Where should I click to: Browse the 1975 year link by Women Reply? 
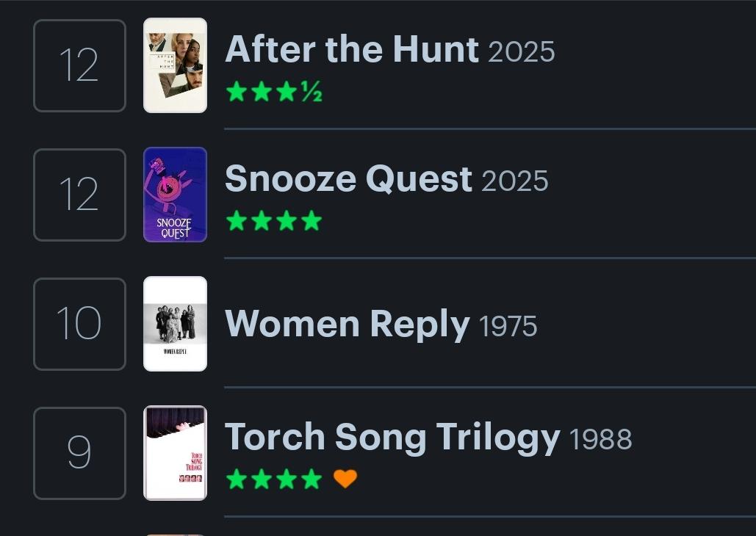tap(508, 326)
